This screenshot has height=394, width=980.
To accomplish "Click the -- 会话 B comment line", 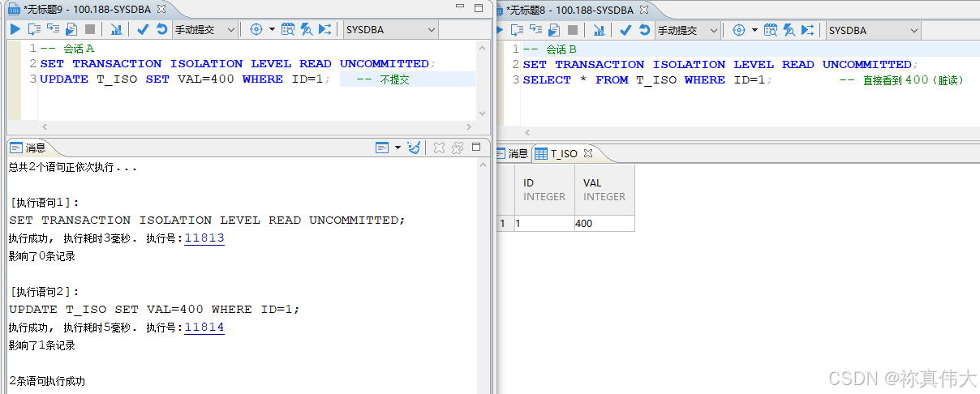I will point(550,49).
